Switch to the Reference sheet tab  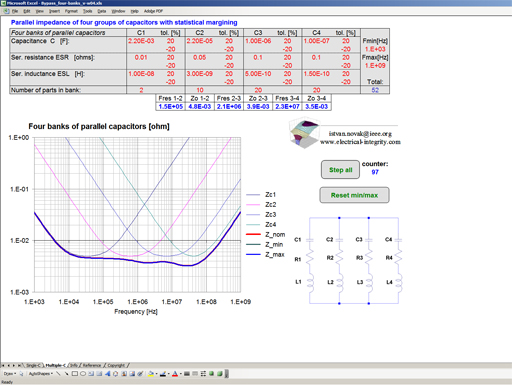[92, 365]
